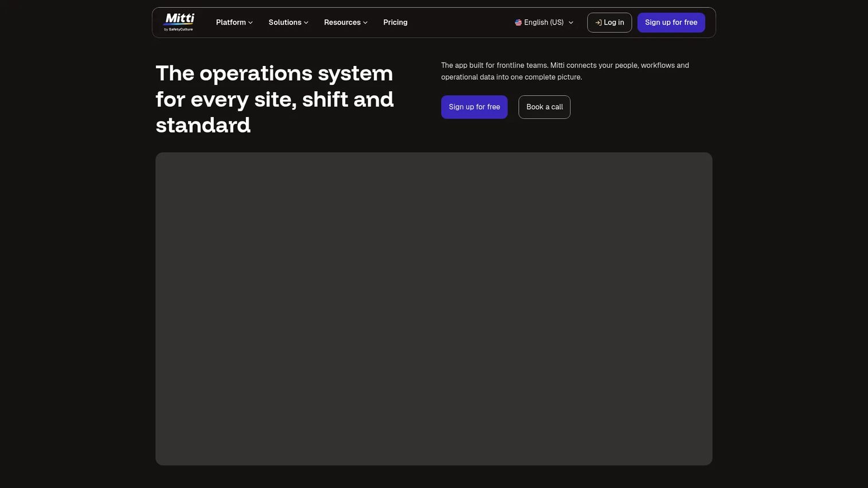The width and height of the screenshot is (868, 488).
Task: Click the large gray media placeholder panel
Action: pyautogui.click(x=433, y=309)
